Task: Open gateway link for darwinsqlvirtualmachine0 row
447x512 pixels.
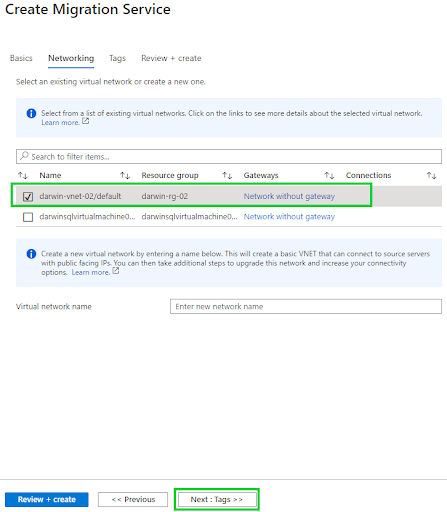Action: click(289, 217)
